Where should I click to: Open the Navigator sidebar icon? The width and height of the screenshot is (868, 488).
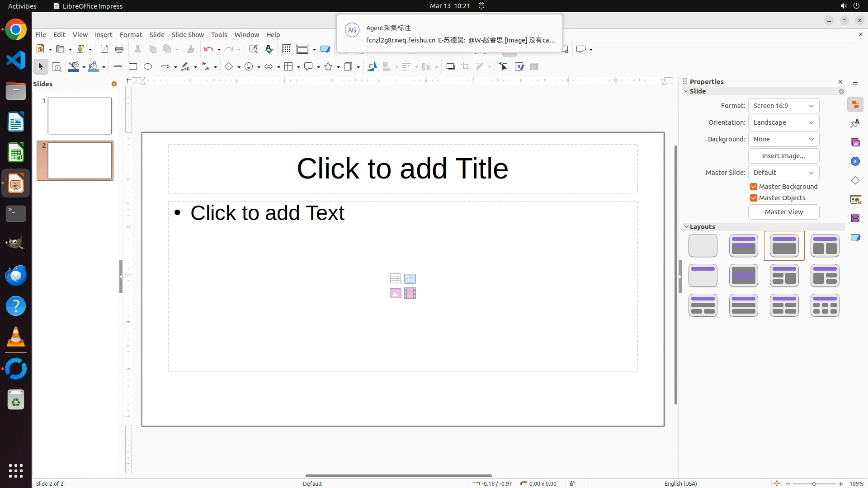click(x=855, y=162)
